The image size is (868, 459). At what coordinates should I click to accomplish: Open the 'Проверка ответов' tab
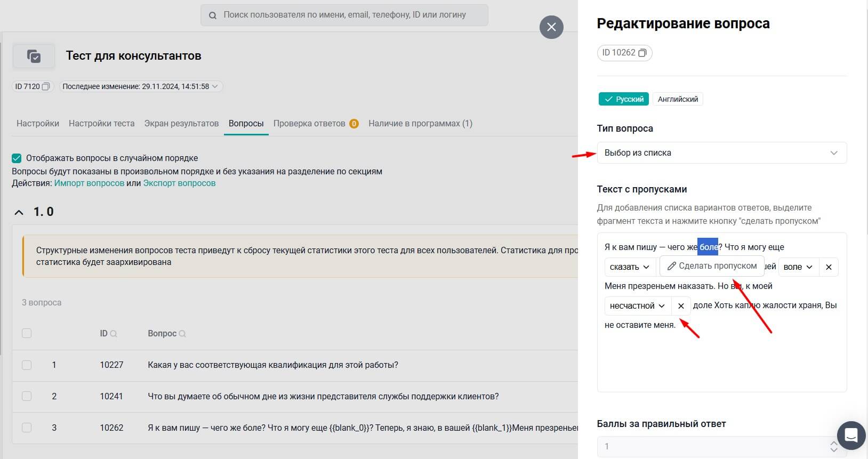pyautogui.click(x=309, y=123)
